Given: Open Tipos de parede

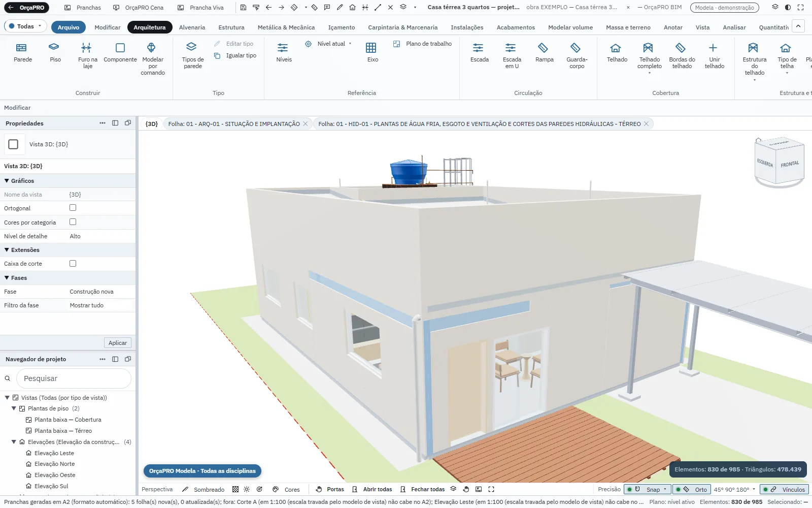Looking at the screenshot, I should (x=193, y=55).
